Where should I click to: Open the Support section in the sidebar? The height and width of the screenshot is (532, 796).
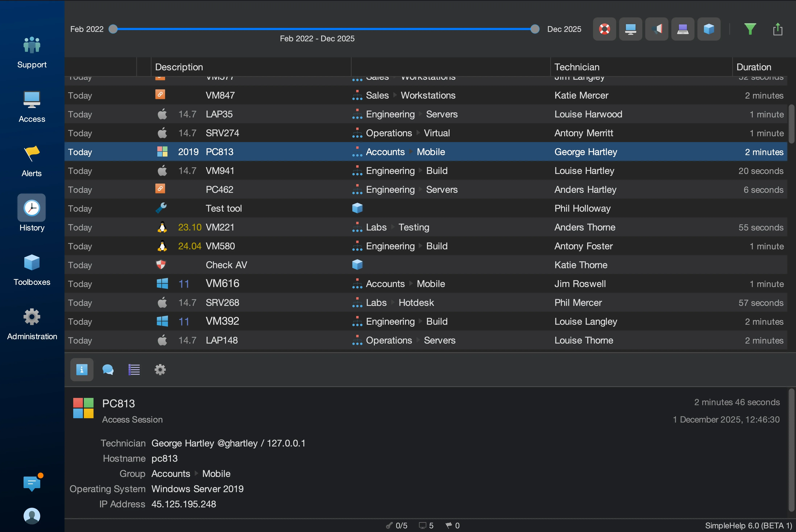tap(32, 51)
